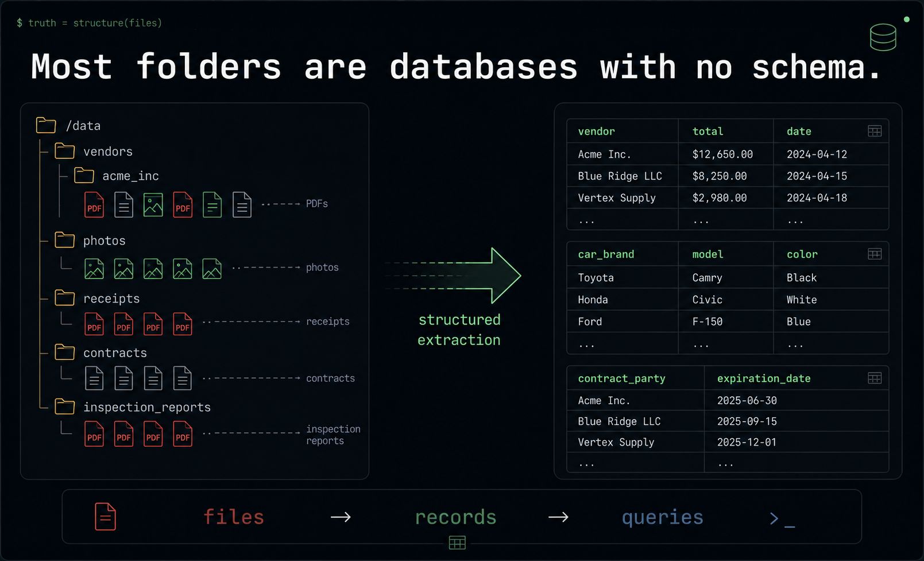
Task: Click the '$8,250.00' cell
Action: click(720, 176)
